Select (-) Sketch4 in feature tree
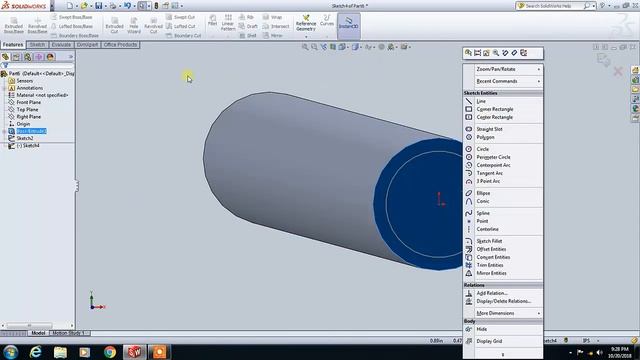 click(28, 146)
